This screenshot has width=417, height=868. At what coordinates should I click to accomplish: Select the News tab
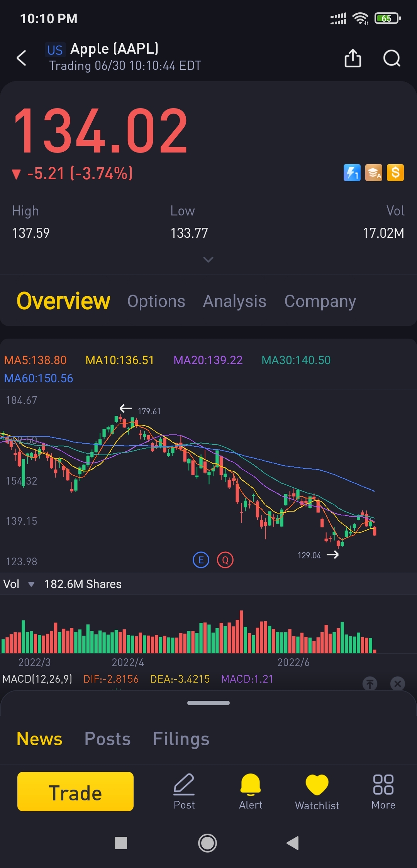click(x=39, y=739)
